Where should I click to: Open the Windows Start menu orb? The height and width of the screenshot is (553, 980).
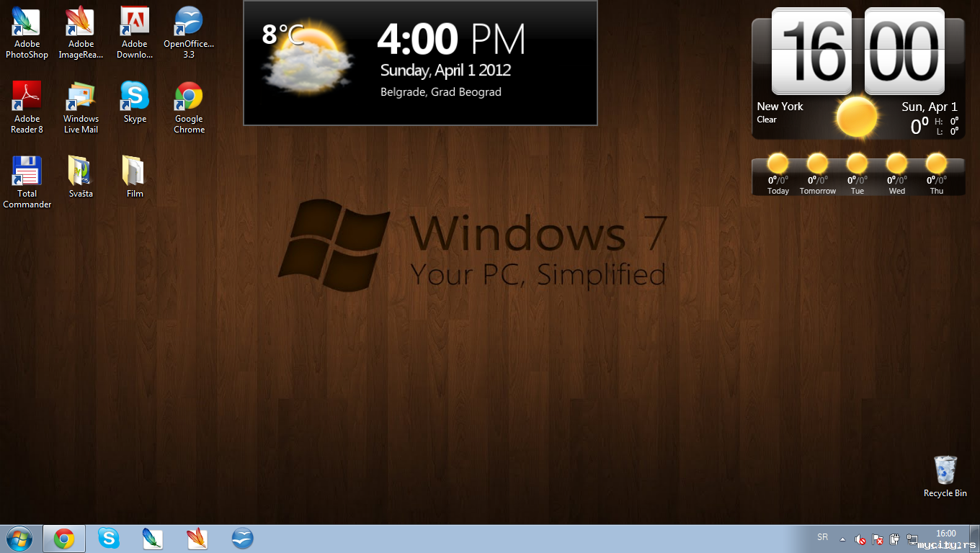coord(19,539)
